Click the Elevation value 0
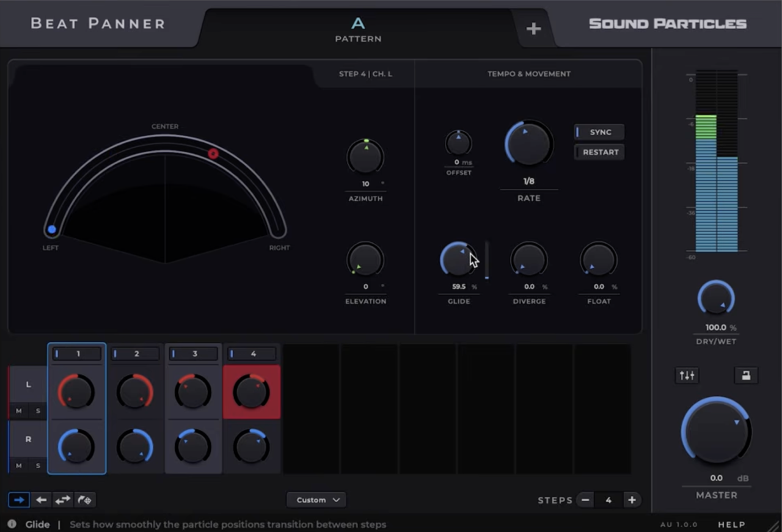 [365, 286]
